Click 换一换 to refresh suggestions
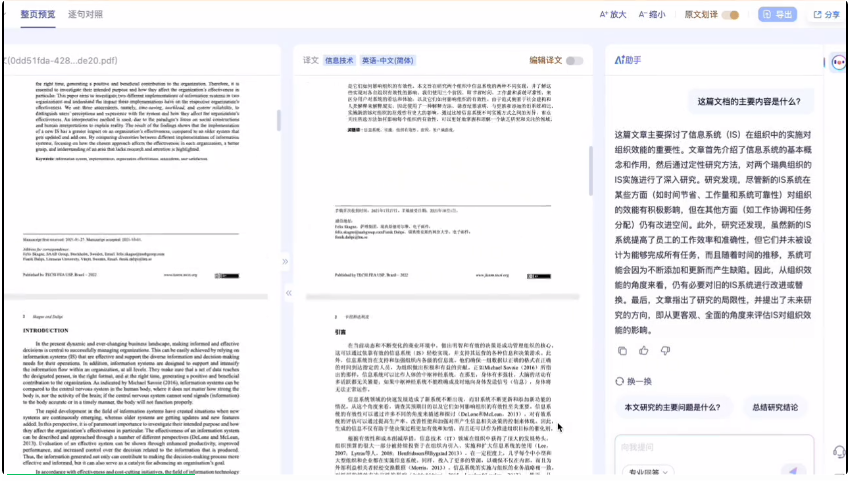This screenshot has height=481, width=850. pos(633,381)
